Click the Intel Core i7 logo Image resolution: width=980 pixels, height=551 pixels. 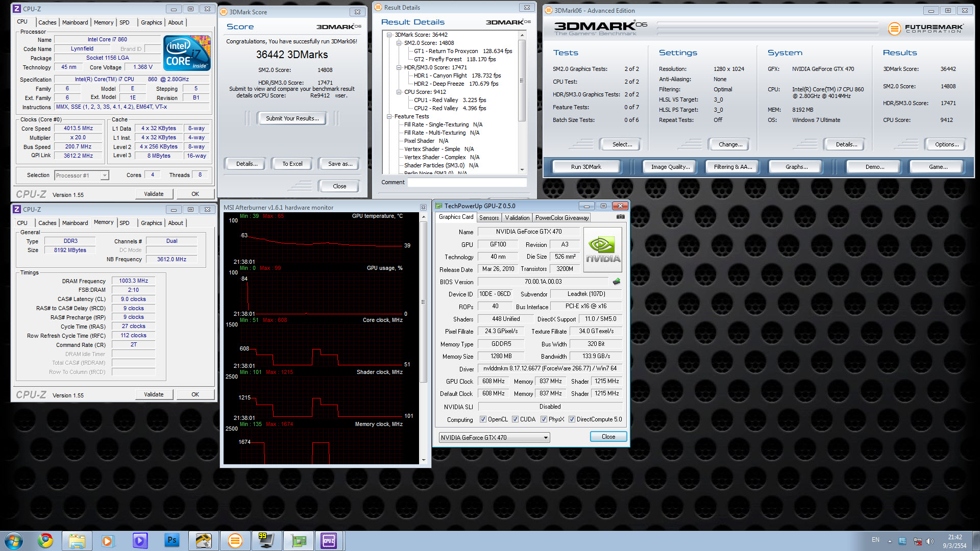(187, 53)
